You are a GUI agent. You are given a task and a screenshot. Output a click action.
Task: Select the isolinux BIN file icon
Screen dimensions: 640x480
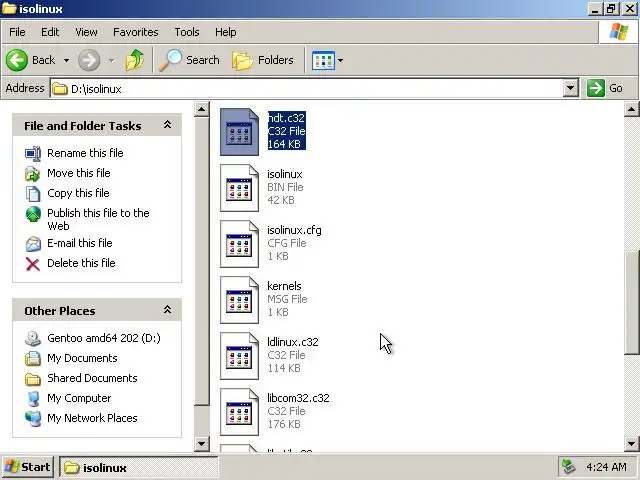pos(239,188)
